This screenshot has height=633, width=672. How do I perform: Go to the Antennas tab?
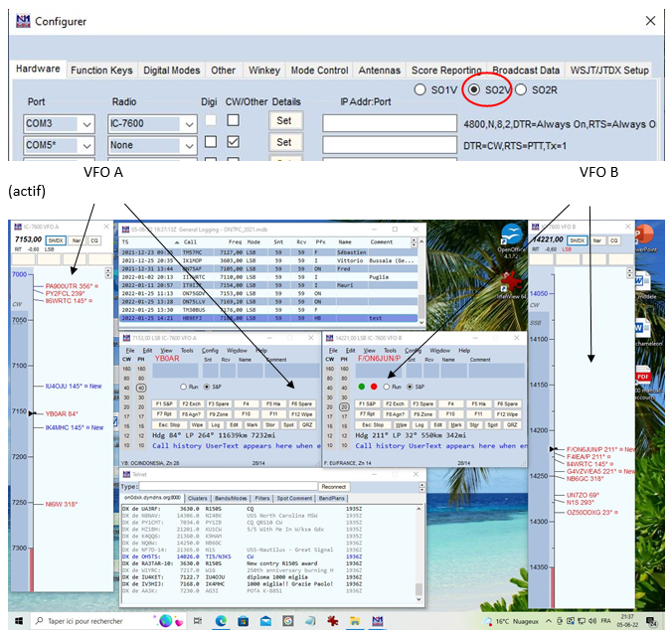[380, 71]
